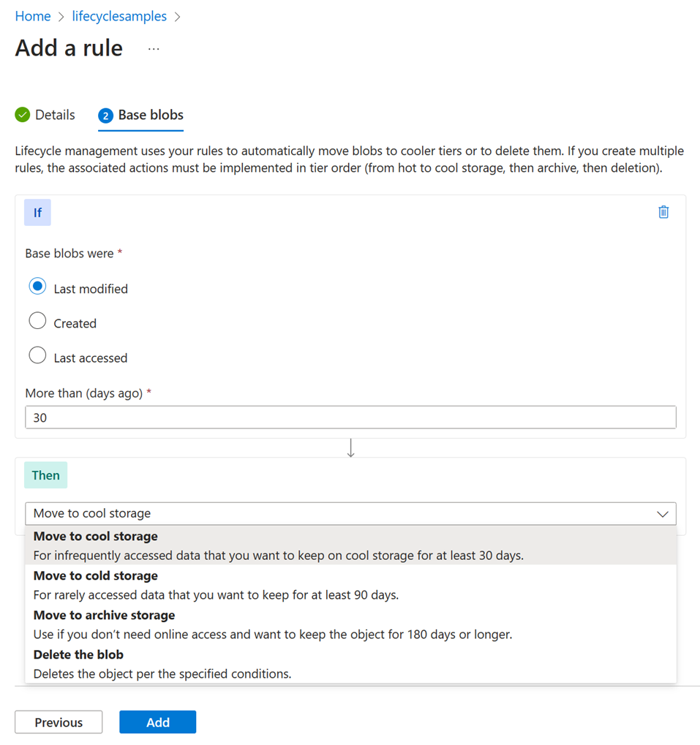Viewport: 700px width, 745px height.
Task: Switch to the Base blobs tab
Action: point(148,115)
